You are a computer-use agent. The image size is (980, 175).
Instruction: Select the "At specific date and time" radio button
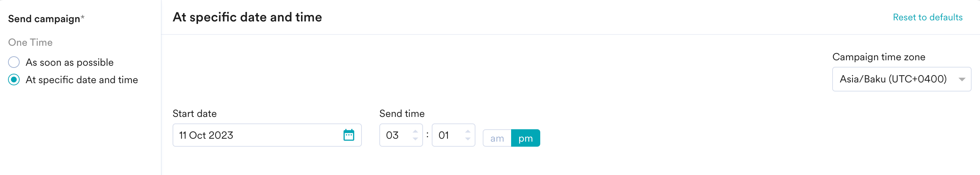coord(14,80)
